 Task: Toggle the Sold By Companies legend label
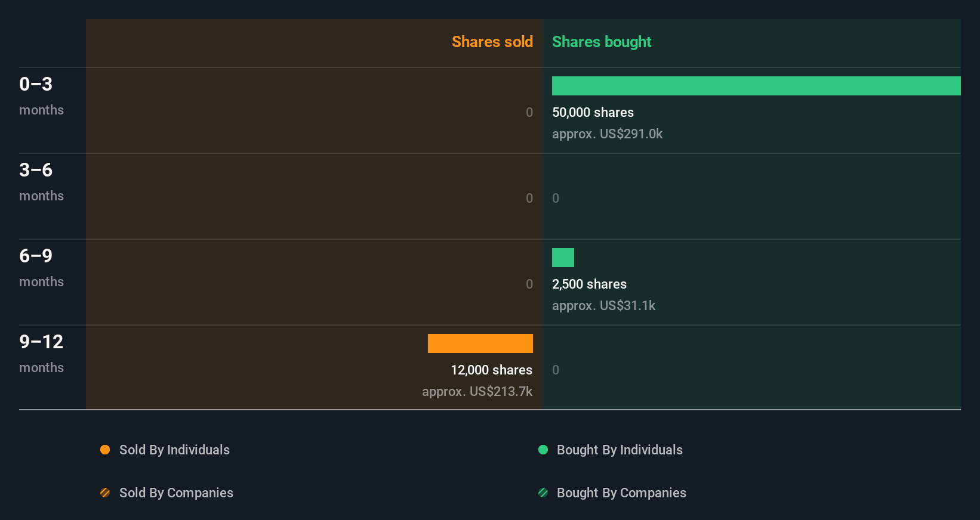[176, 493]
